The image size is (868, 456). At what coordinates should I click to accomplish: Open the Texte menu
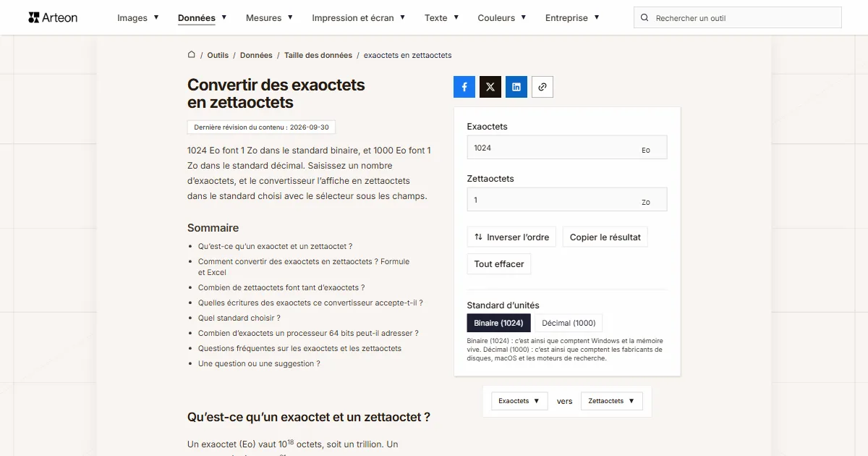click(x=442, y=18)
